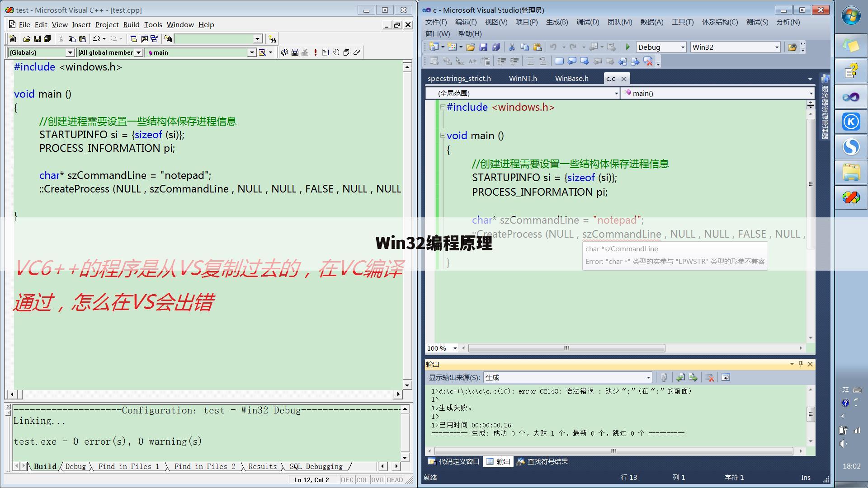
Task: Click Clear All icon in output panel
Action: tap(709, 378)
